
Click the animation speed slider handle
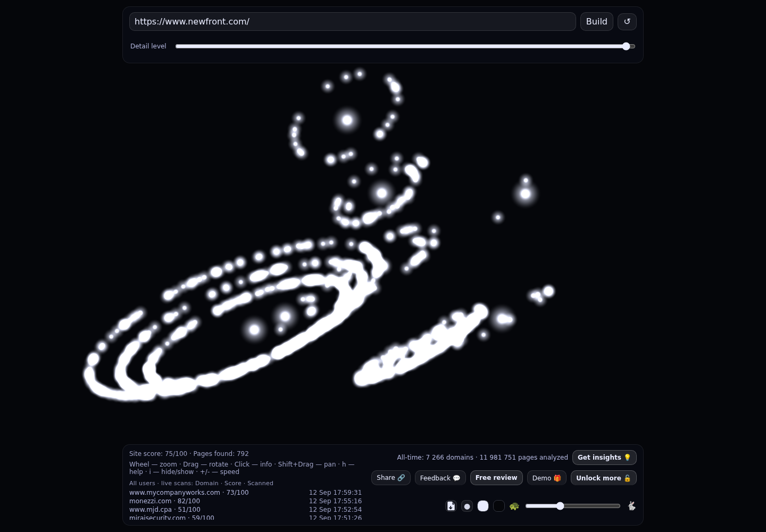560,506
